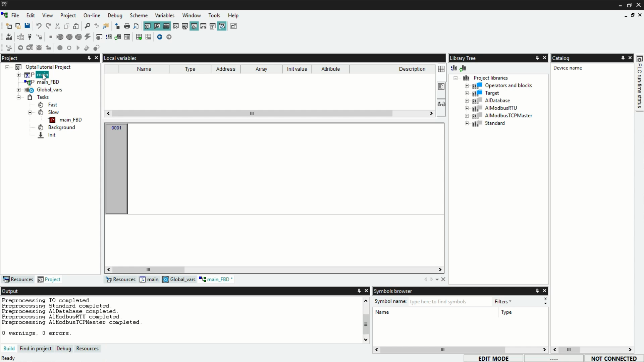Click the magnifier Find icon
This screenshot has height=362, width=644.
87,26
